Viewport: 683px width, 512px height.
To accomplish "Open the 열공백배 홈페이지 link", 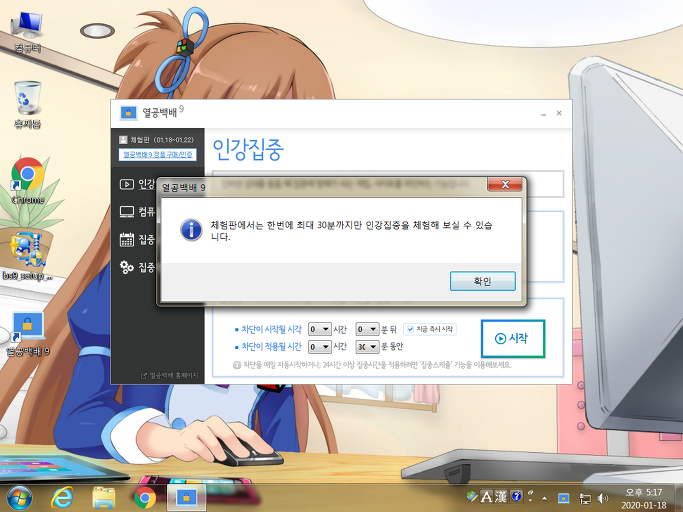I will 170,375.
